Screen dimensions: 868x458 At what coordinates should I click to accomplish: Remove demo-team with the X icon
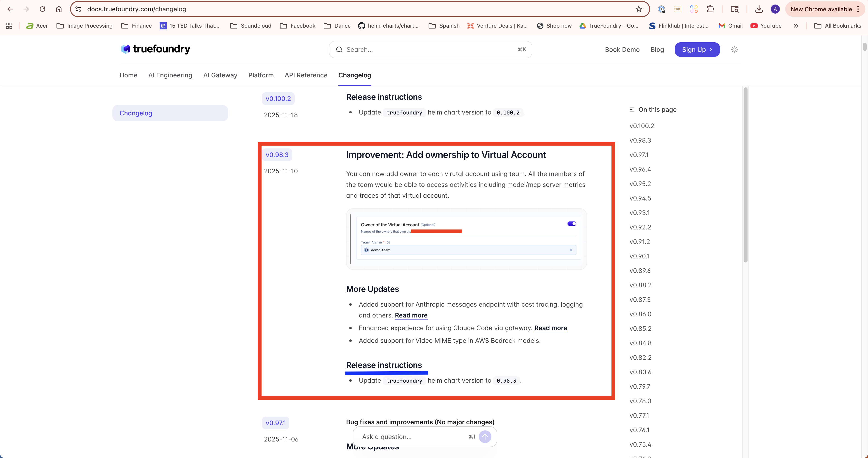(571, 250)
